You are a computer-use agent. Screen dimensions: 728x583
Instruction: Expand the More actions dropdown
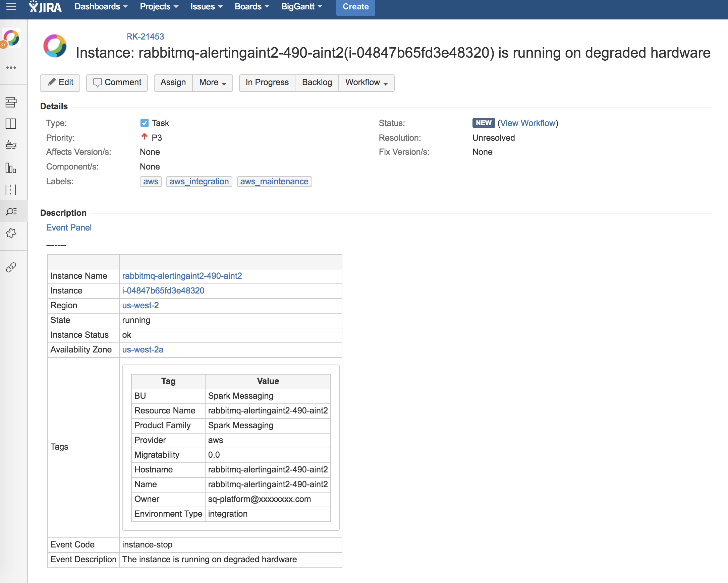212,83
